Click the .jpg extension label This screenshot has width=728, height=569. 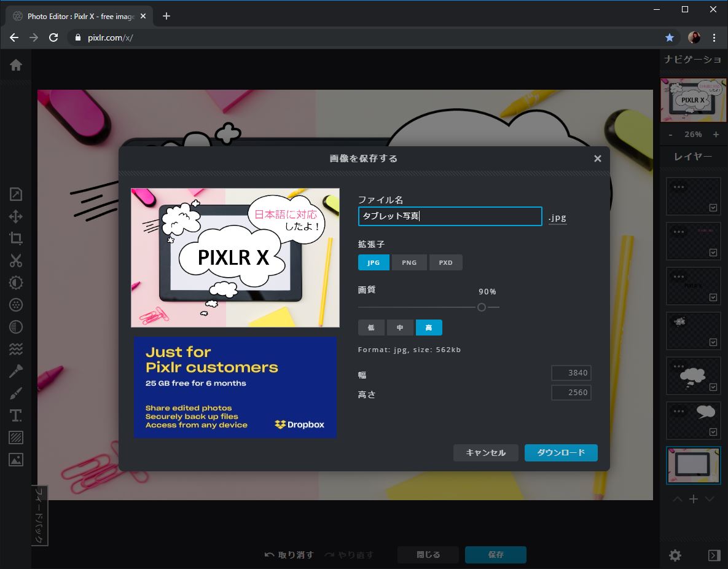[x=557, y=218]
